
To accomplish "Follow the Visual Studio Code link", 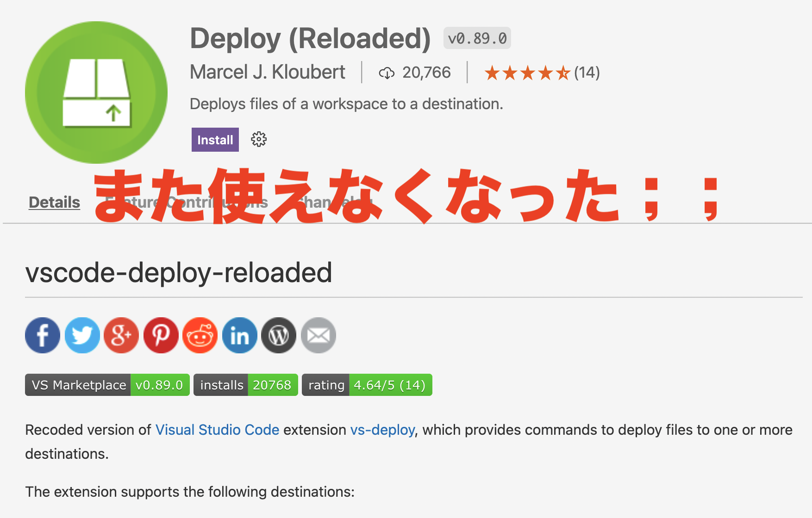I will pos(217,430).
